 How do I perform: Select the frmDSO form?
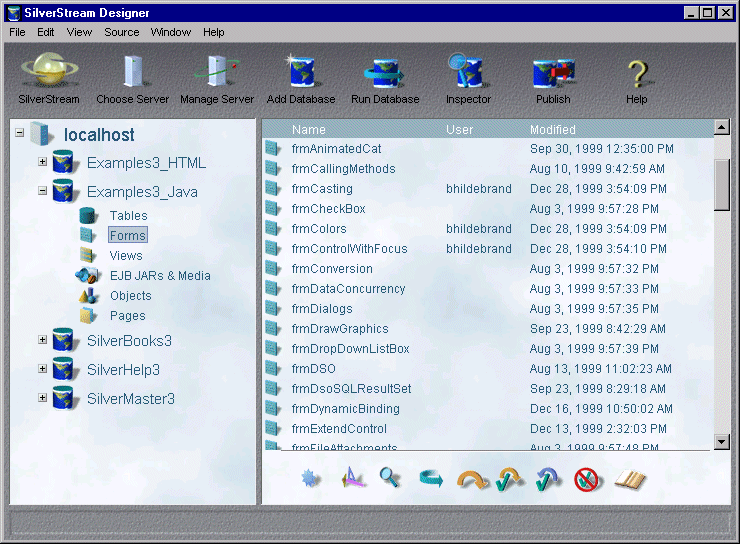point(313,368)
